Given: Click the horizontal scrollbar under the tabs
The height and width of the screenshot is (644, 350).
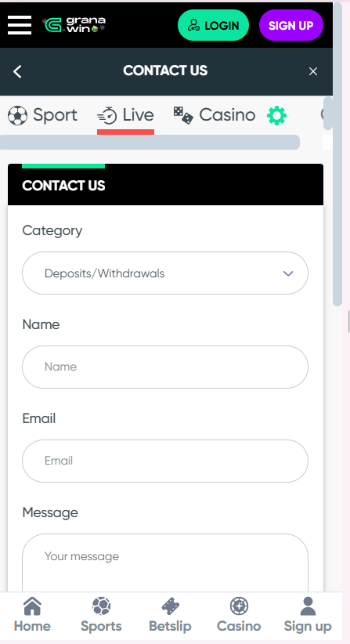Looking at the screenshot, I should point(150,142).
